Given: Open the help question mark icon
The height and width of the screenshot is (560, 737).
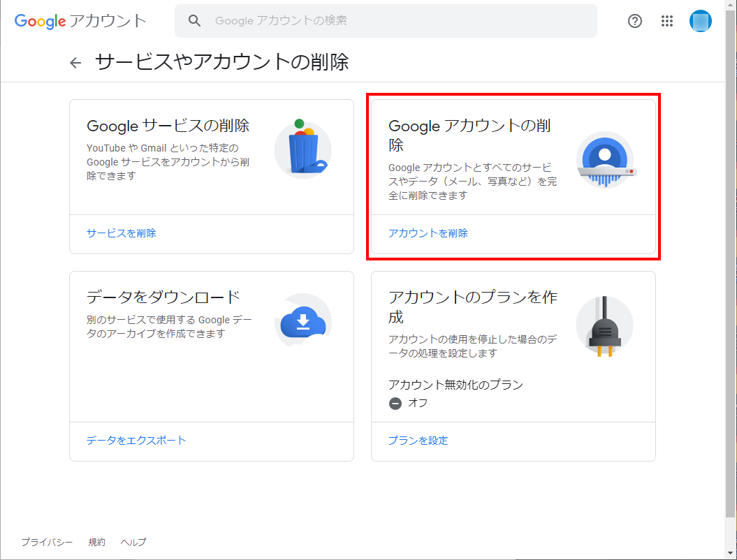Looking at the screenshot, I should (634, 21).
